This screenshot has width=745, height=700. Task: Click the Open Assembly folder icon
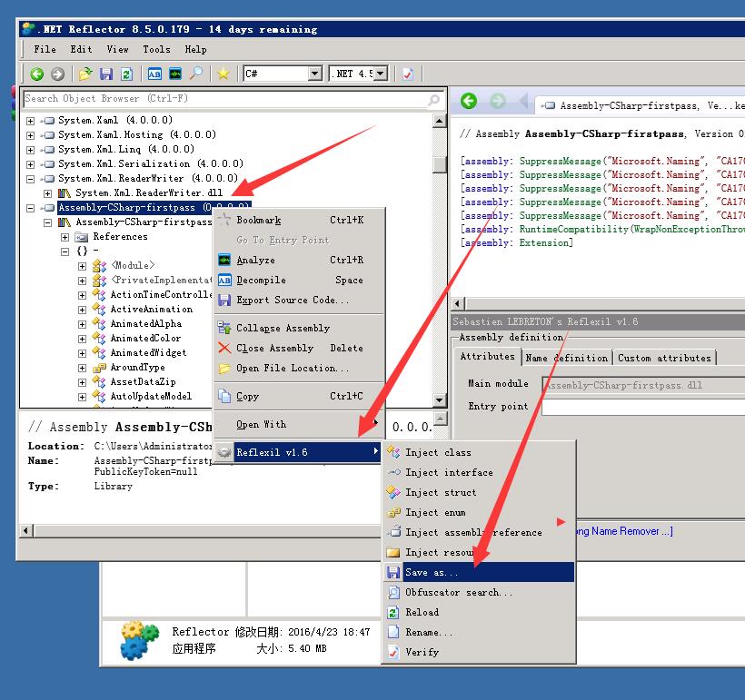85,74
